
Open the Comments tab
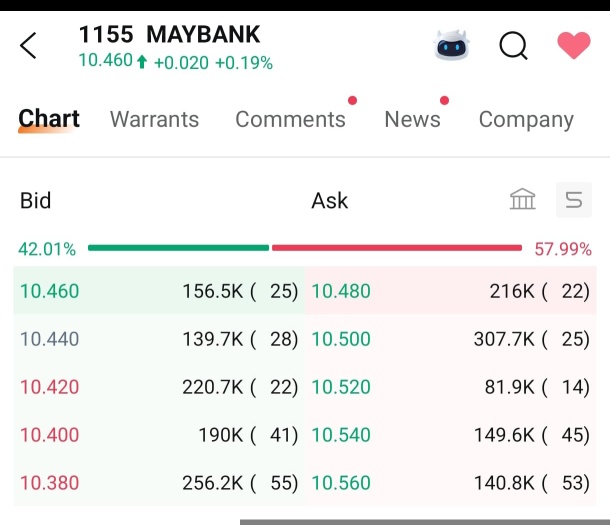[290, 119]
